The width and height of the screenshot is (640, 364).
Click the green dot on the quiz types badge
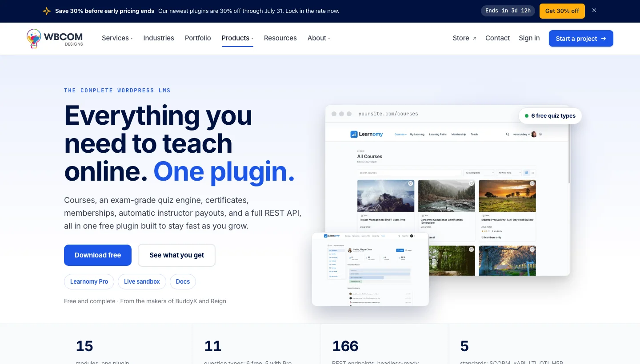click(x=527, y=116)
